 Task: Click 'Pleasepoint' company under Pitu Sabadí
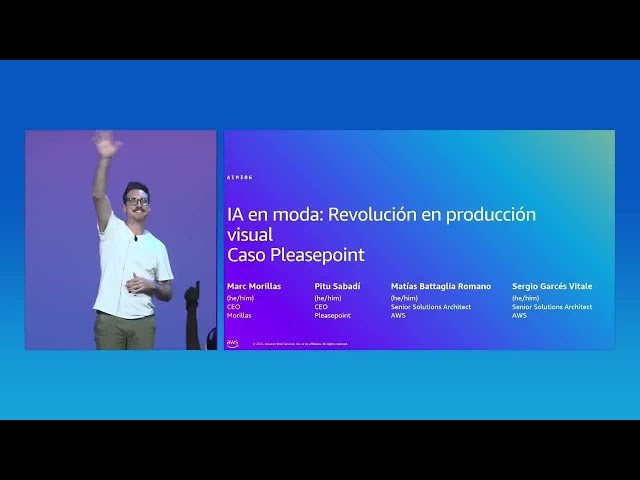[x=333, y=315]
